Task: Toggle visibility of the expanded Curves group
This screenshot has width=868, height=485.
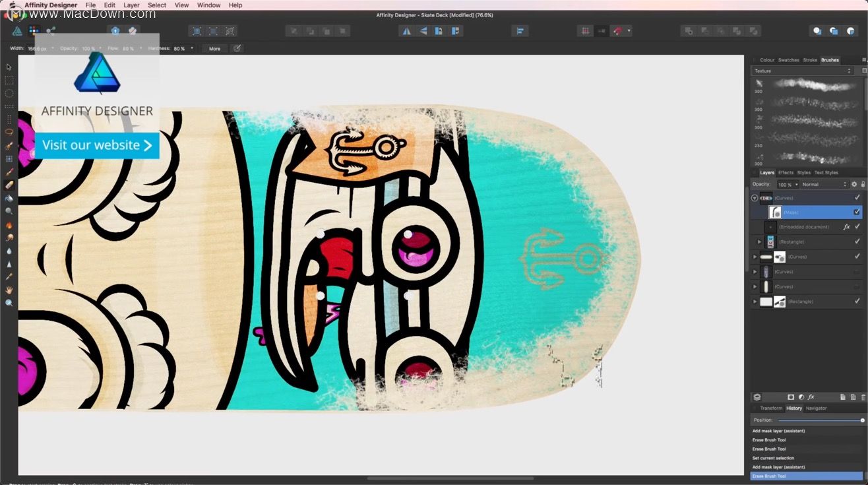Action: 857,197
